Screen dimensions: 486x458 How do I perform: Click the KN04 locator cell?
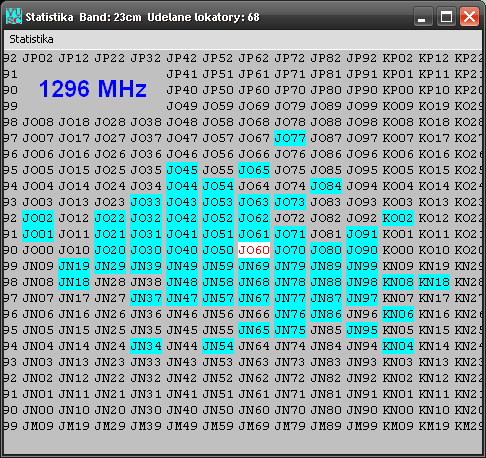[398, 346]
